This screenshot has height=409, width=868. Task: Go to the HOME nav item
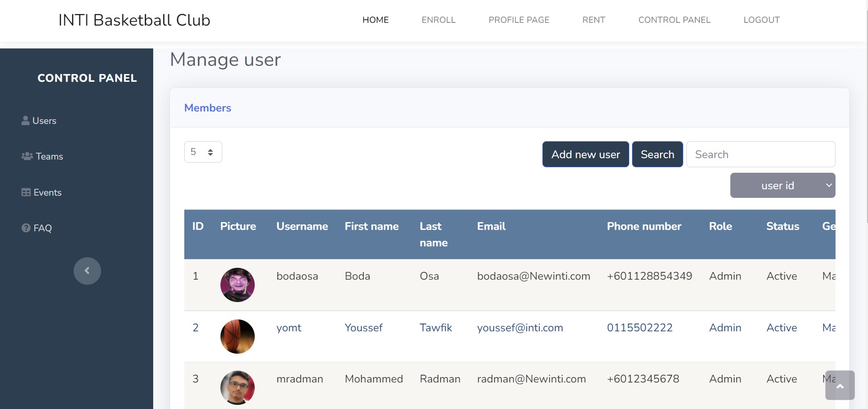click(x=375, y=20)
